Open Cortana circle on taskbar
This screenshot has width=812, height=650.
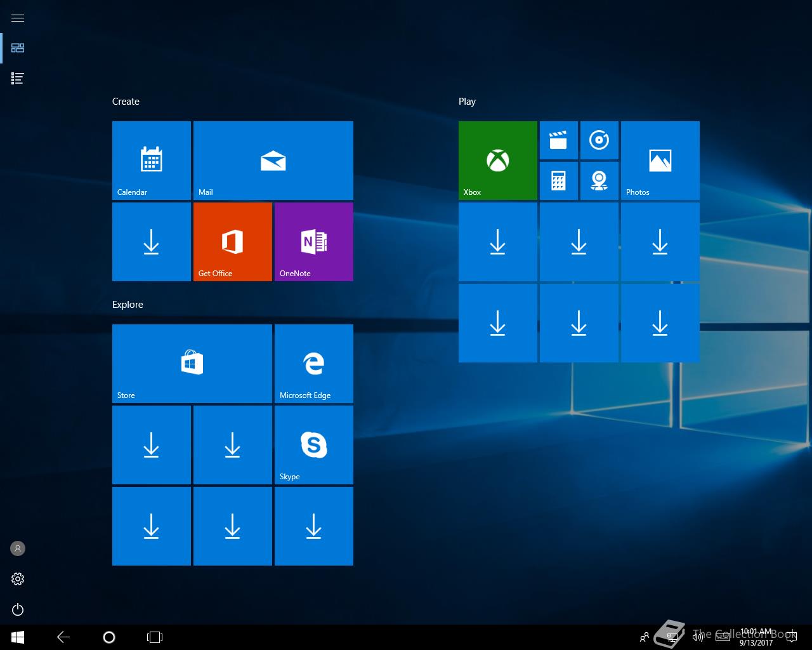tap(109, 637)
